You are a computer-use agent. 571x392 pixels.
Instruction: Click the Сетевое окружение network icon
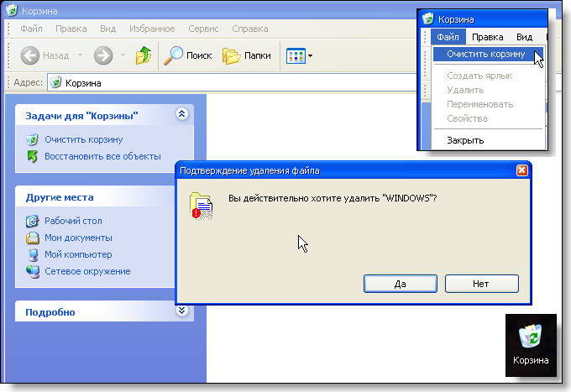[33, 271]
